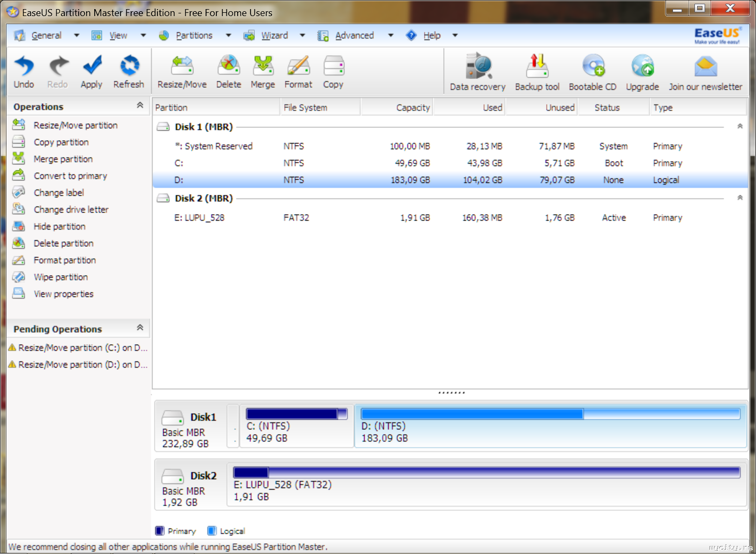Choose Delete partition in Operations panel
Viewport: 756px width, 554px height.
(53, 244)
